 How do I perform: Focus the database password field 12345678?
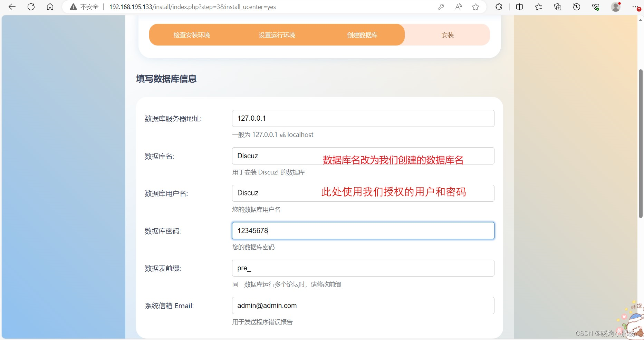[x=363, y=231]
